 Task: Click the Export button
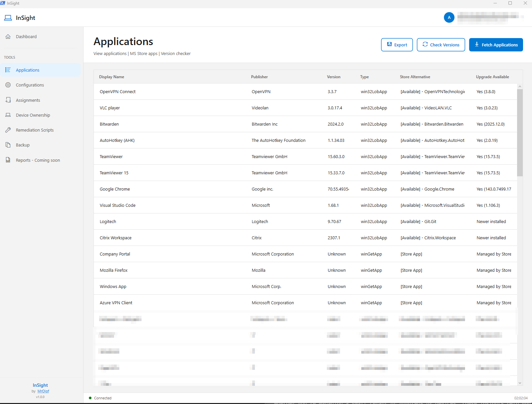[397, 45]
